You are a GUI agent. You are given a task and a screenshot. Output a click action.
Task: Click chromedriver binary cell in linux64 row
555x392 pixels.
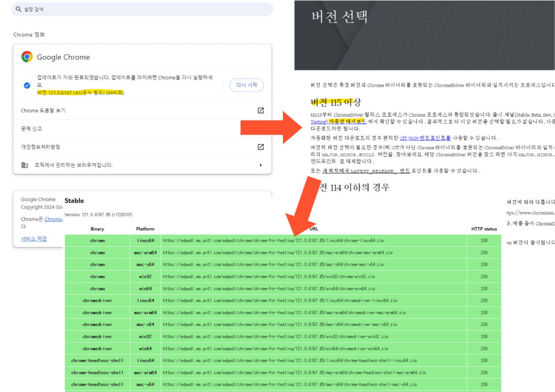[x=97, y=300]
